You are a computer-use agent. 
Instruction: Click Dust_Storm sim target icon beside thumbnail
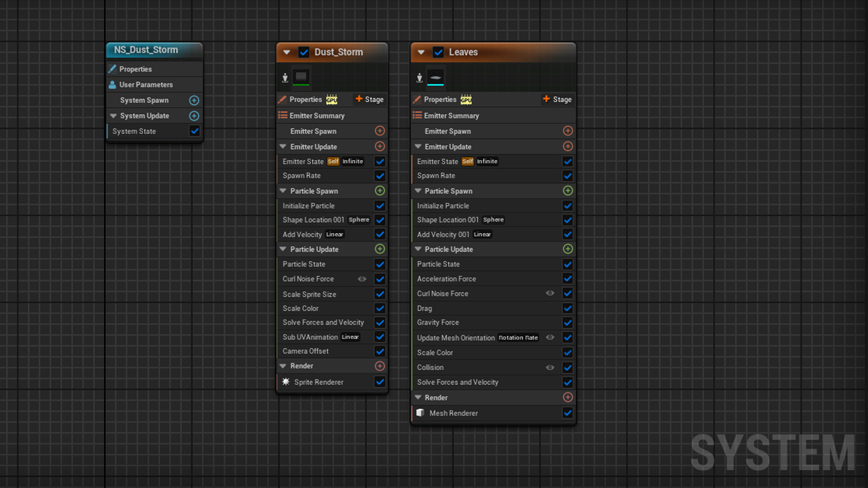(285, 78)
